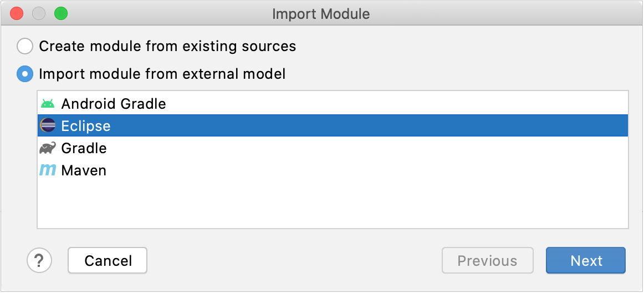Click Cancel to dismiss the dialog
Viewport: 644px width, 293px height.
pos(108,260)
